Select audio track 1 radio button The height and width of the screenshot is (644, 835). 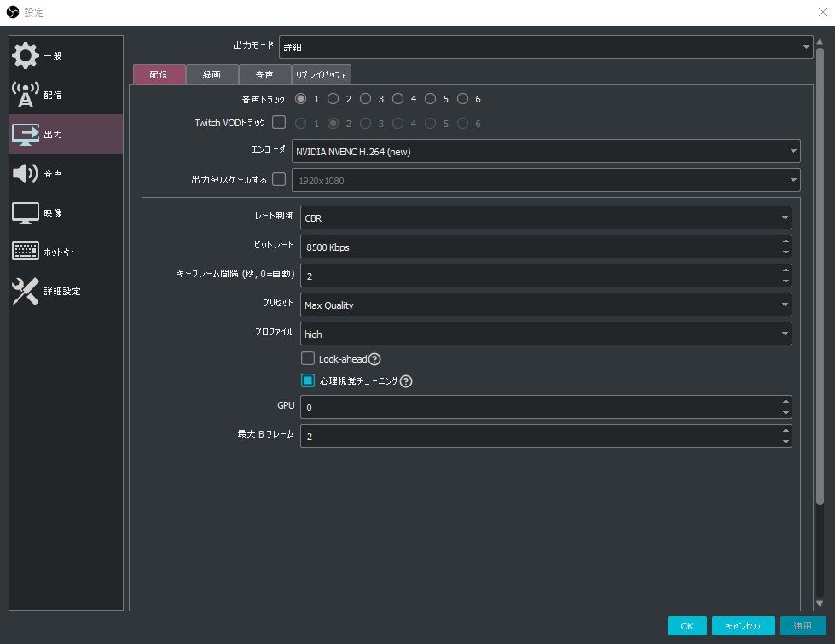tap(300, 99)
